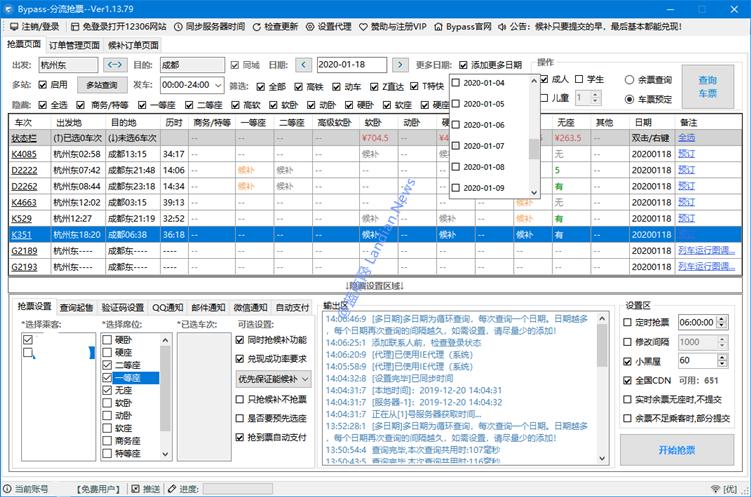Click output log scroll up arrow

[x=602, y=318]
